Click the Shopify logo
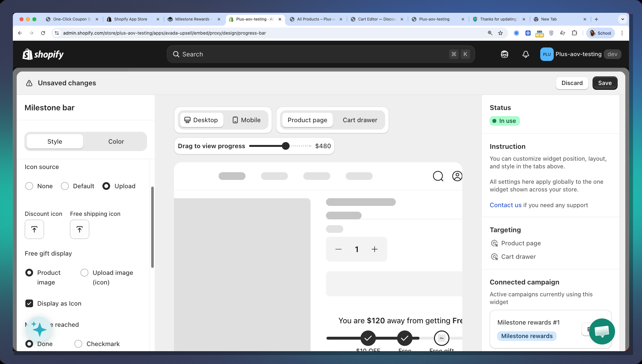The image size is (642, 364). [43, 54]
